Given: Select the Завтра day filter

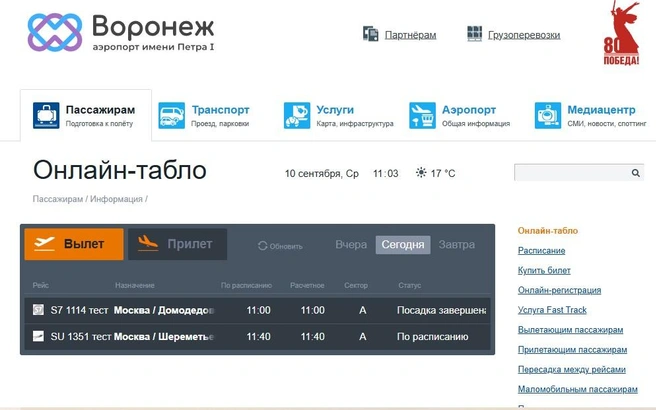Looking at the screenshot, I should point(456,245).
